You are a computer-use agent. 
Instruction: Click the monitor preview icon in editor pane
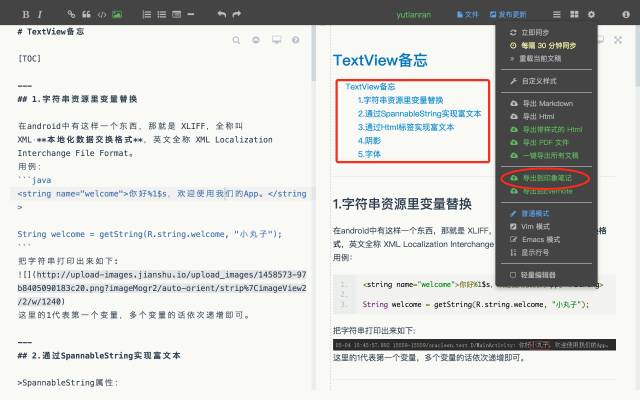(277, 40)
